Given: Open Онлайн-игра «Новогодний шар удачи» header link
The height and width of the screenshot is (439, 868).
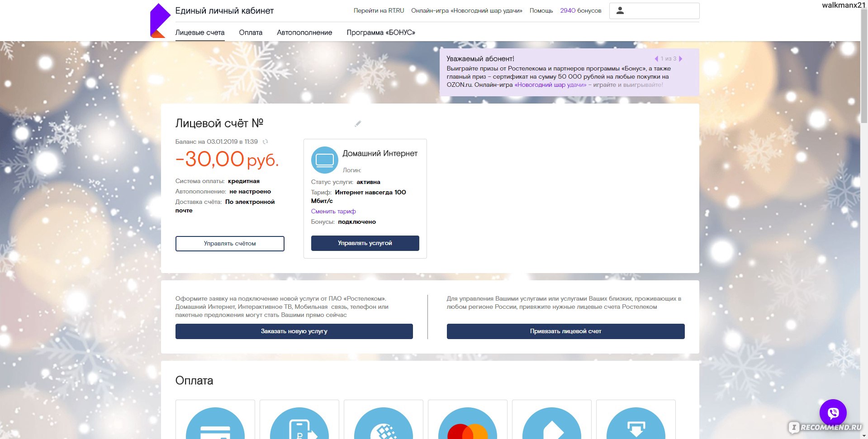Looking at the screenshot, I should pyautogui.click(x=466, y=10).
